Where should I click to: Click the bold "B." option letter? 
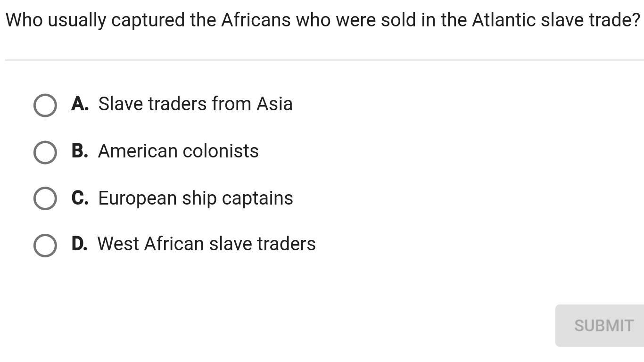point(80,151)
